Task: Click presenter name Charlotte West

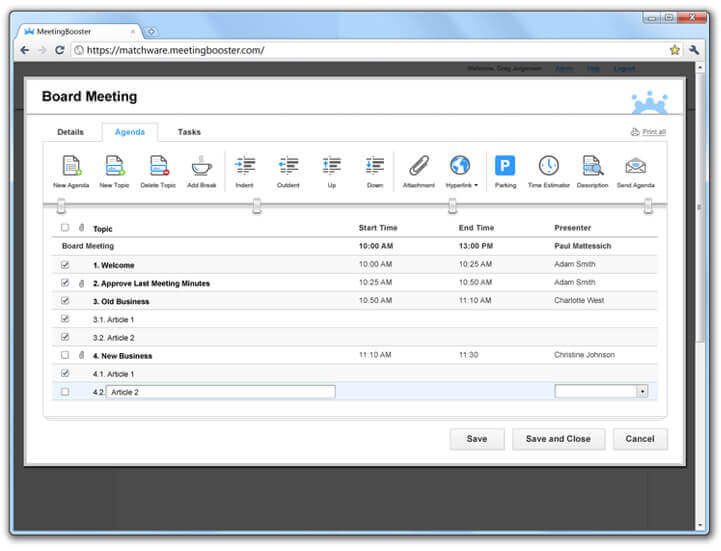Action: point(579,300)
